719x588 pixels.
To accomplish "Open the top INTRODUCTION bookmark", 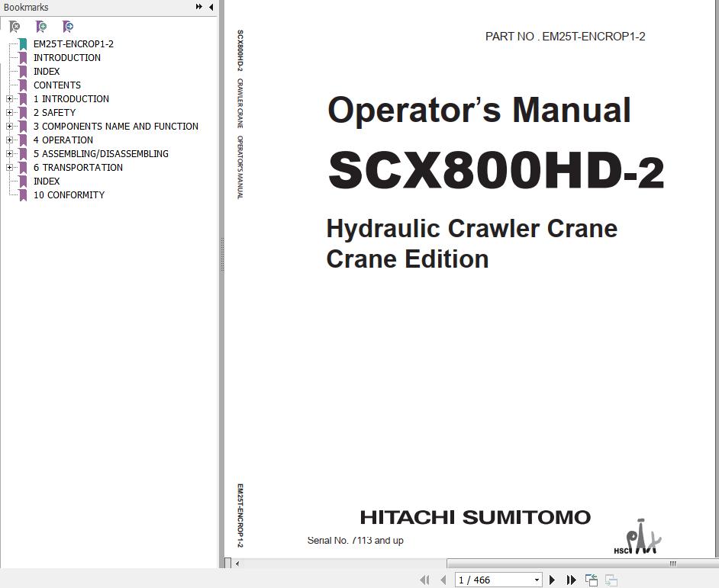I will pos(67,58).
